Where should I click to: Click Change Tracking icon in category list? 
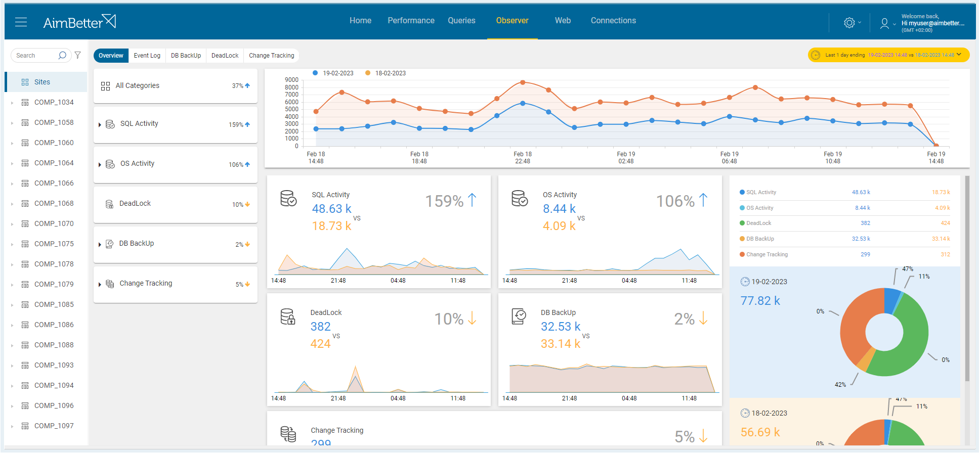point(110,284)
